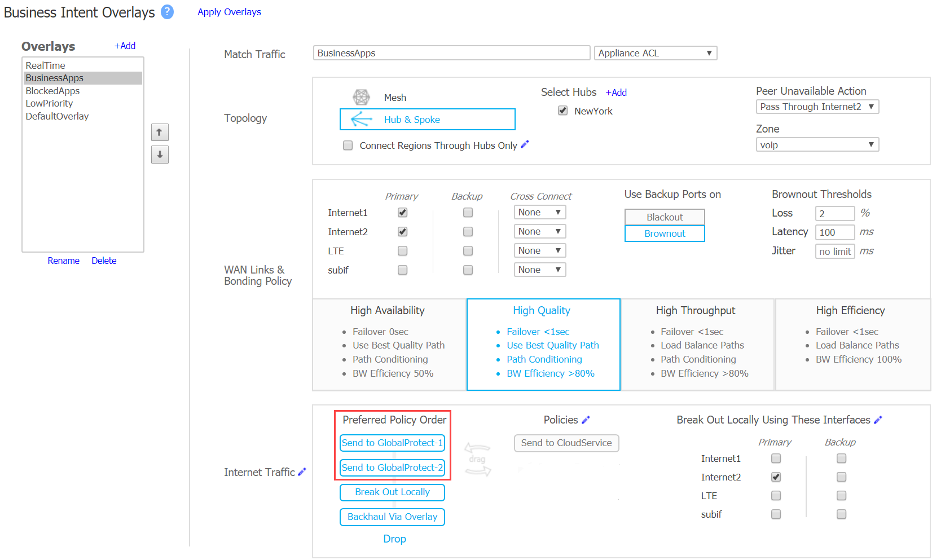Screen dimensions: 932x560
Task: Click the pencil icon next to Policies
Action: [x=586, y=420]
